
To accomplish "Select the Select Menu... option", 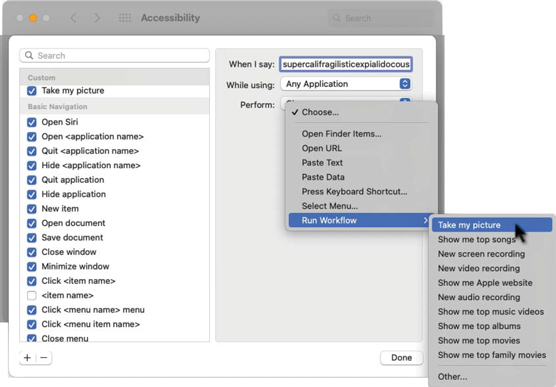I will pyautogui.click(x=361, y=206).
